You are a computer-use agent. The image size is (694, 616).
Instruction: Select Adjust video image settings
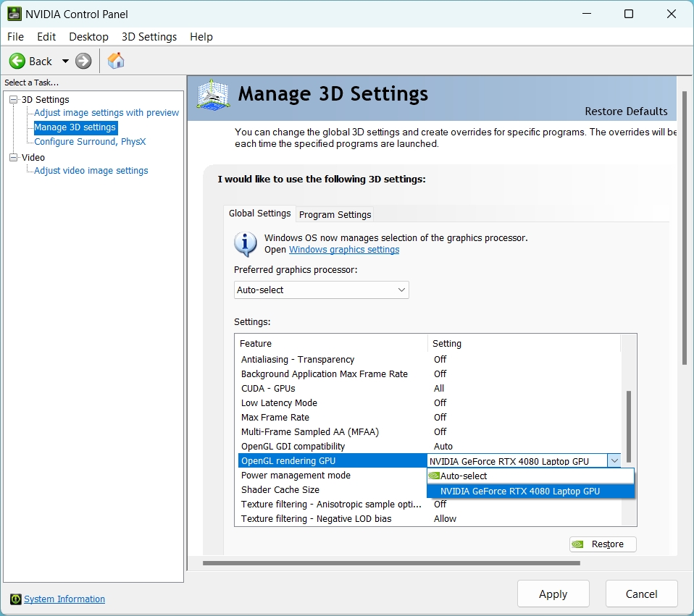(x=91, y=171)
